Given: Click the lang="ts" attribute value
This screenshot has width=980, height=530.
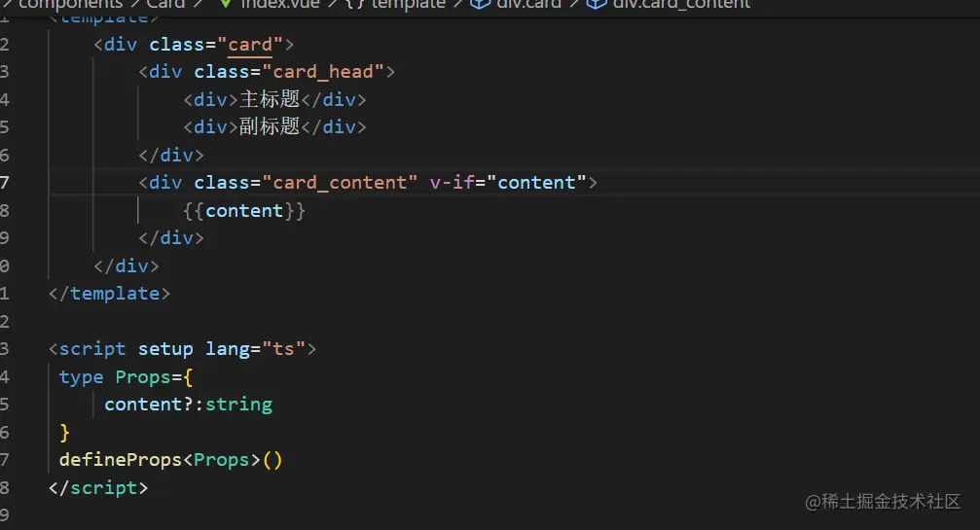Looking at the screenshot, I should click(283, 348).
